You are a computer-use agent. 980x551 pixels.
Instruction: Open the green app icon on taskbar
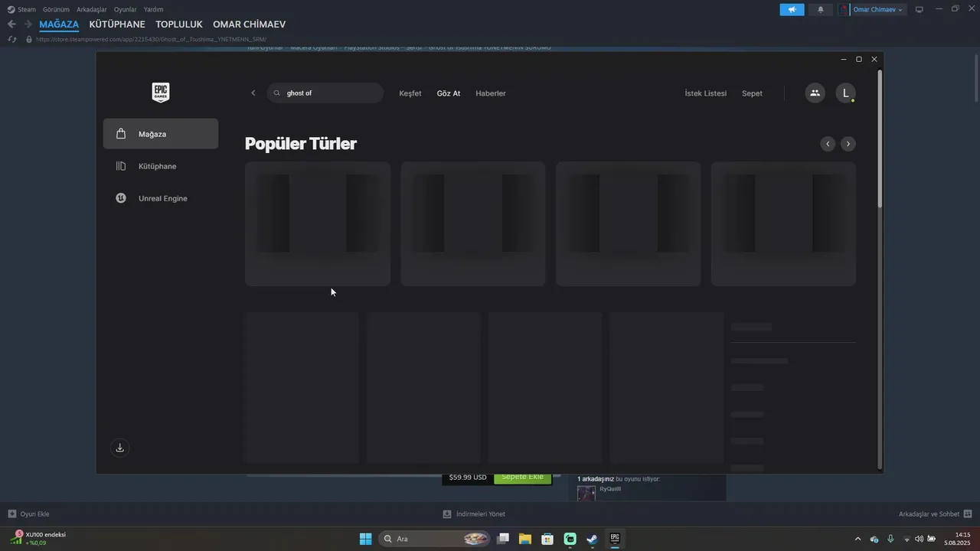(570, 539)
